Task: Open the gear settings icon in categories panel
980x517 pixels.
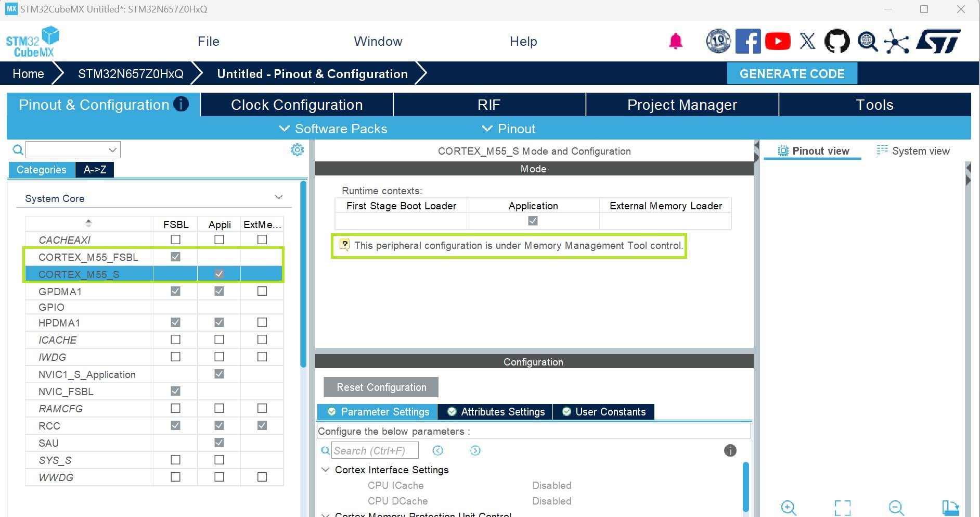Action: coord(297,150)
